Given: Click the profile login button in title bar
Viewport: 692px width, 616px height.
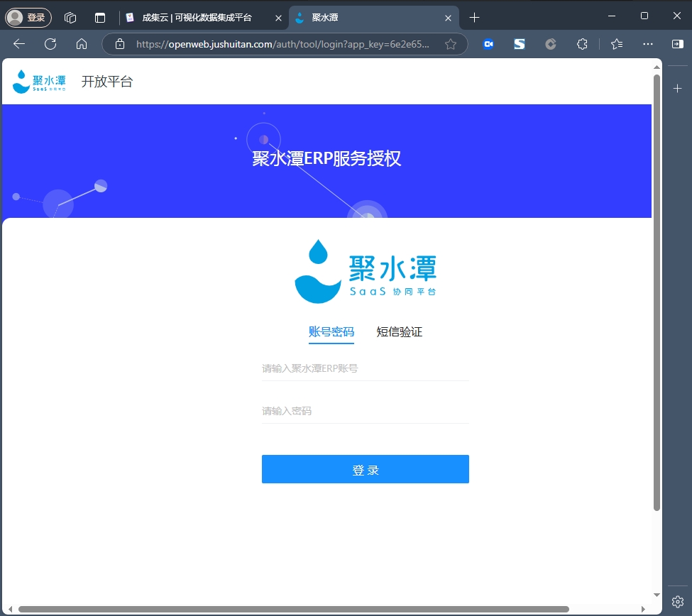Looking at the screenshot, I should point(28,18).
